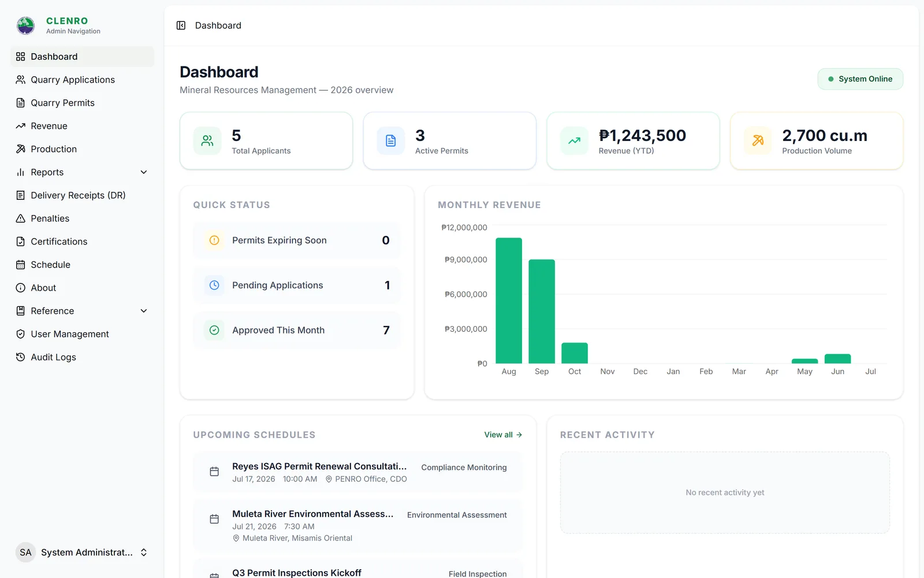Click the Approved This Month checkmark icon

coord(214,330)
